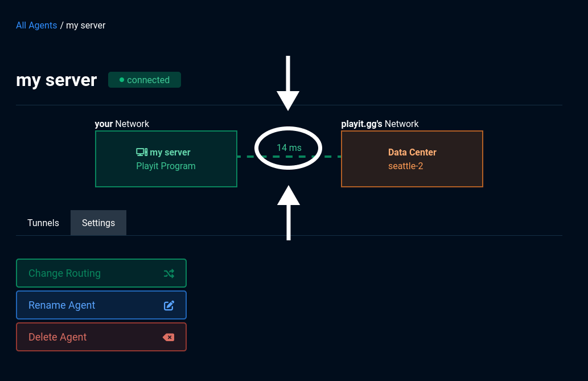This screenshot has height=381, width=588.
Task: Click the circled latency oval in the diagram
Action: pos(288,148)
